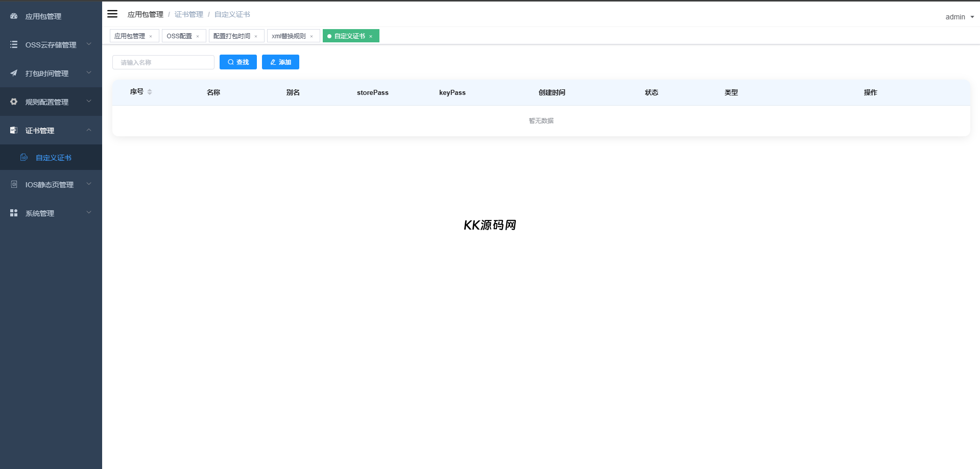Expand the OSS云存储管理 submenu chevron
The width and height of the screenshot is (980, 469).
[89, 44]
